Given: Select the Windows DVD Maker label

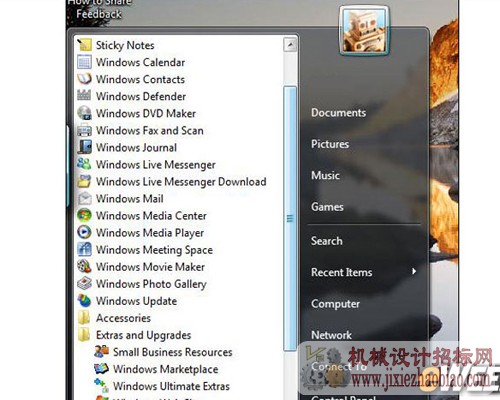Looking at the screenshot, I should [146, 113].
